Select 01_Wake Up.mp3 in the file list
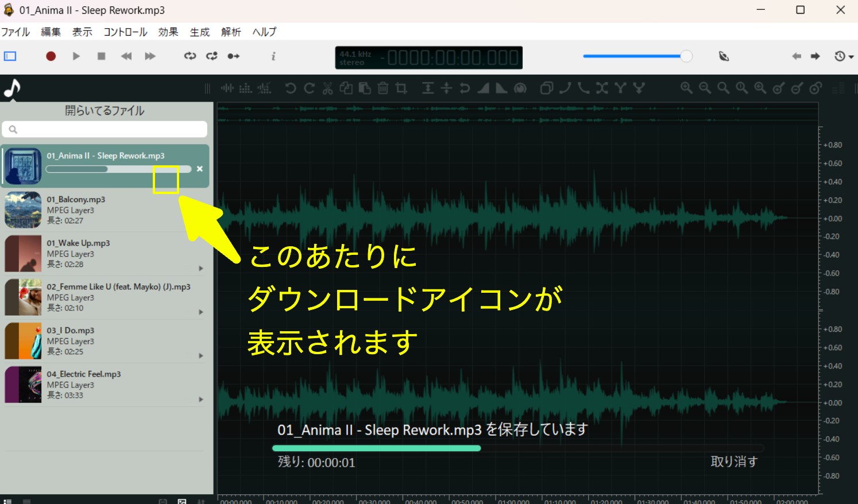The width and height of the screenshot is (858, 504). (105, 253)
